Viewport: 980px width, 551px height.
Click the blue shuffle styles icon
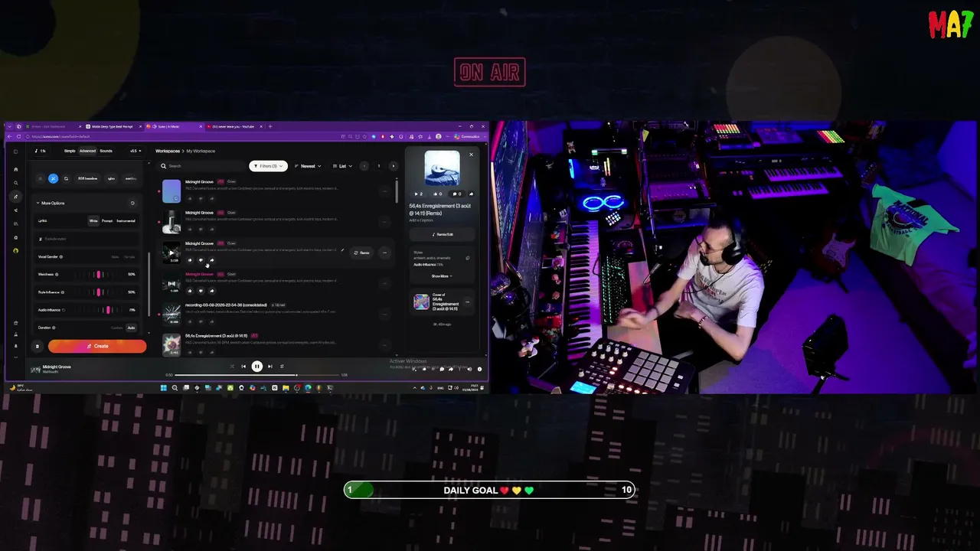(53, 178)
